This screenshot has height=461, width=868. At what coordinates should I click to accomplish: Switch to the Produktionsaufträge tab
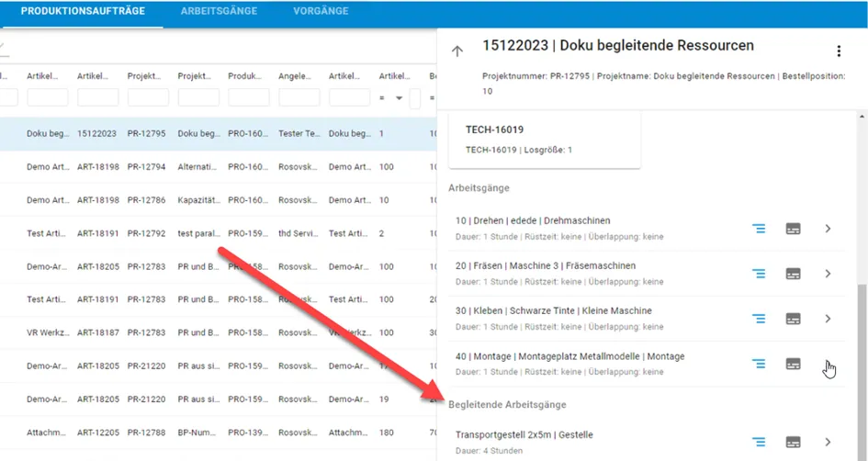(x=83, y=11)
